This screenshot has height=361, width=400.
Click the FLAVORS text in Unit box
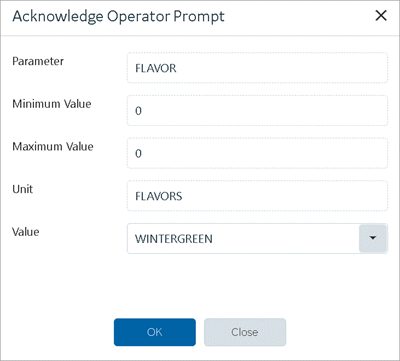coord(159,196)
